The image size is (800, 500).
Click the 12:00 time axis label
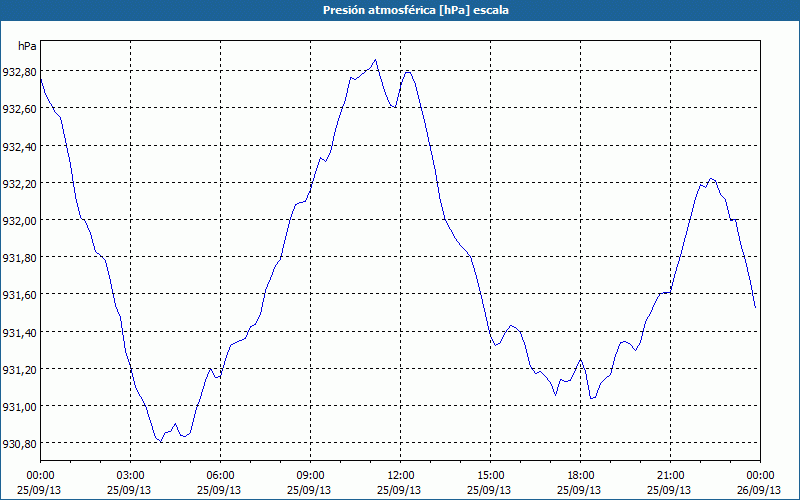pyautogui.click(x=401, y=476)
